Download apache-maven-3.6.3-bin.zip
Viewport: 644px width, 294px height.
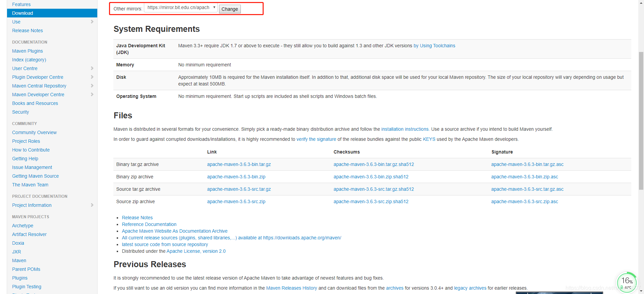coord(236,177)
